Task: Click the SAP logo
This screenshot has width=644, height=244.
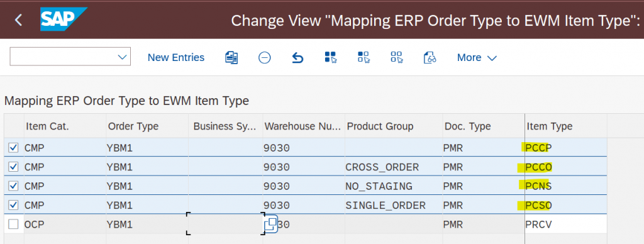Action: click(x=64, y=19)
